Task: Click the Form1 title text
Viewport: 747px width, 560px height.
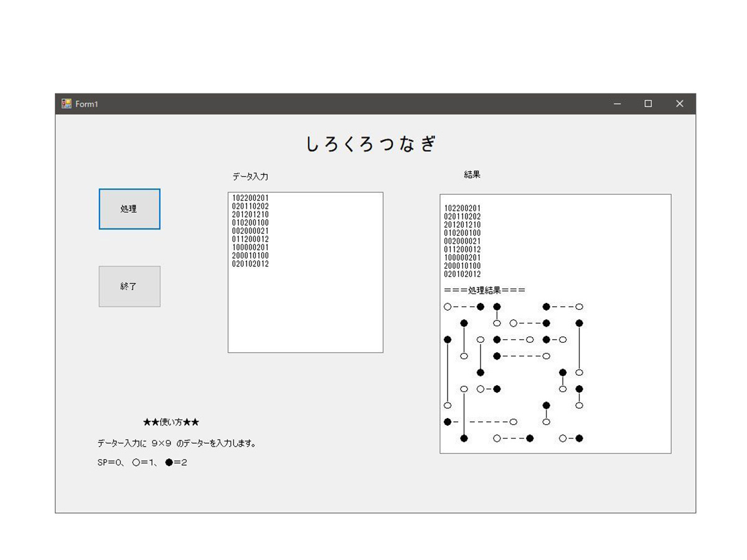Action: pyautogui.click(x=87, y=104)
